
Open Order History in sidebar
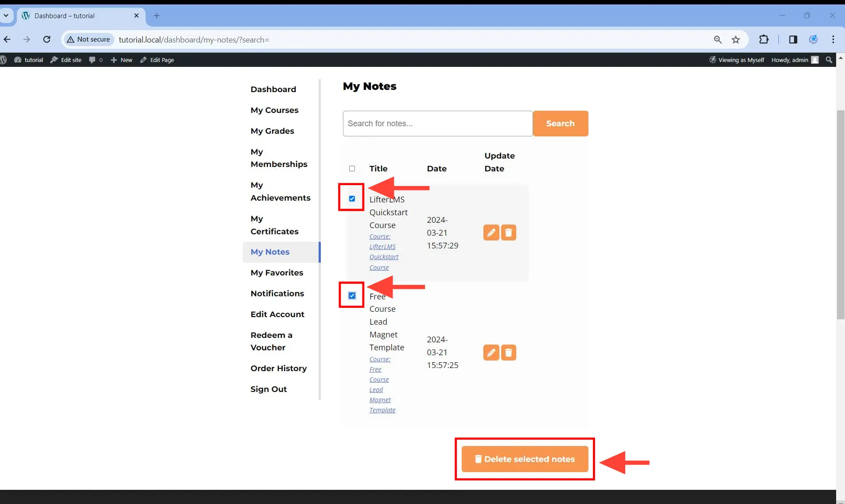point(278,368)
